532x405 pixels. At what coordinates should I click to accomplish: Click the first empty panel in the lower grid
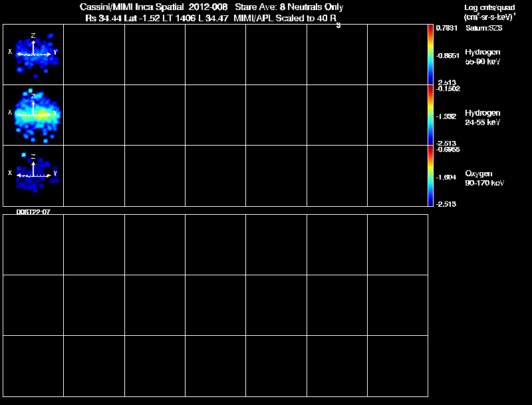[33, 245]
